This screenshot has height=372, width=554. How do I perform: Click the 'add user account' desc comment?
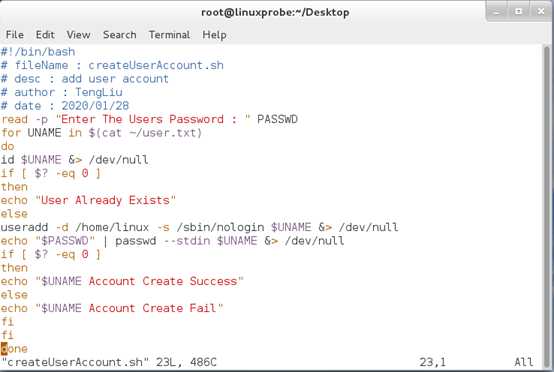(115, 79)
